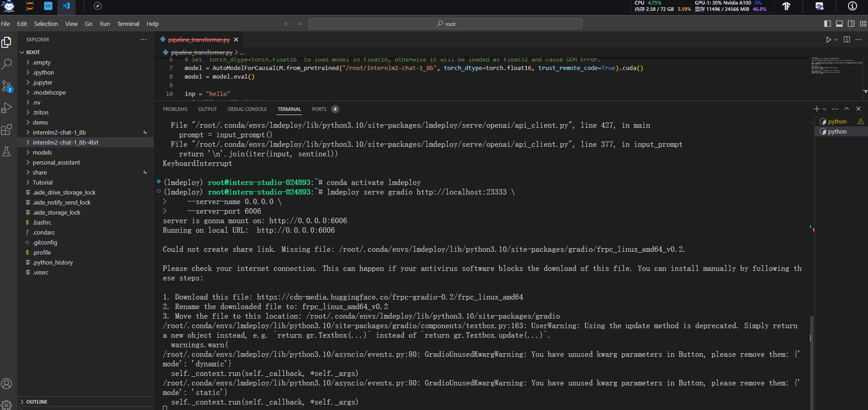
Task: Click the editor minimap preview
Action: [x=836, y=66]
